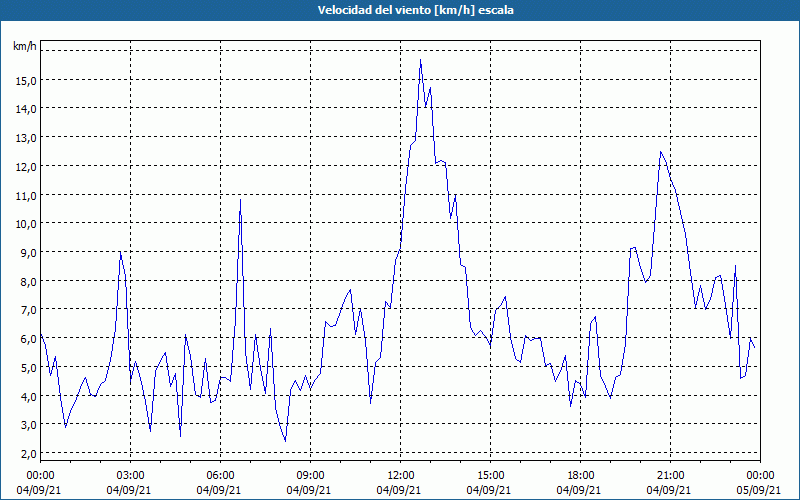Screen dimensions: 800x500
Task: Select the evening peak before 21:00
Action: [x=661, y=152]
